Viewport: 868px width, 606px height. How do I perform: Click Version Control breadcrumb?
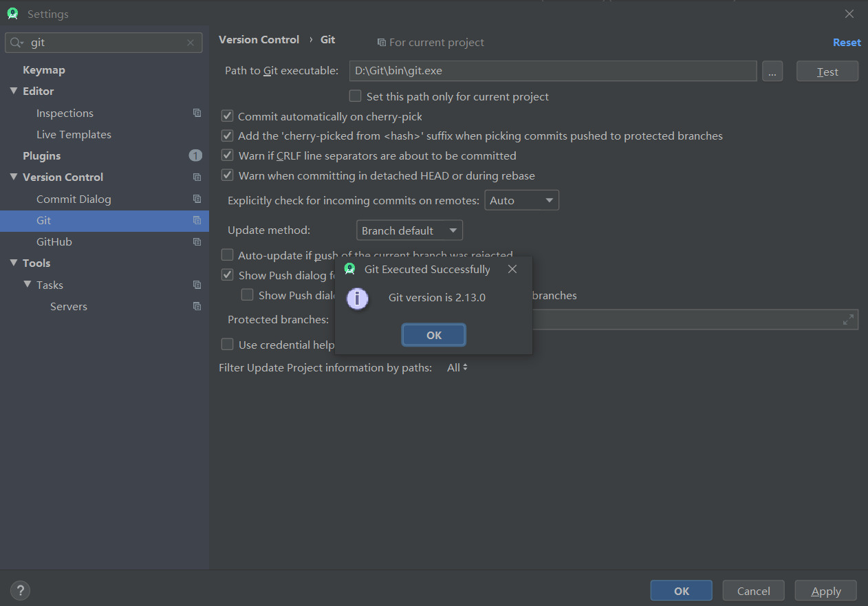click(x=259, y=40)
